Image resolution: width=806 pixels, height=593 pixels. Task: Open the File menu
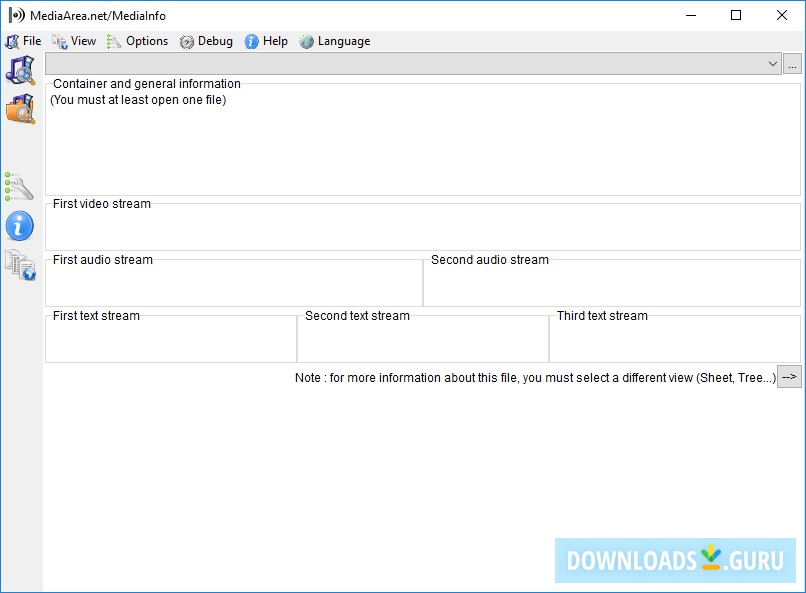click(x=23, y=41)
